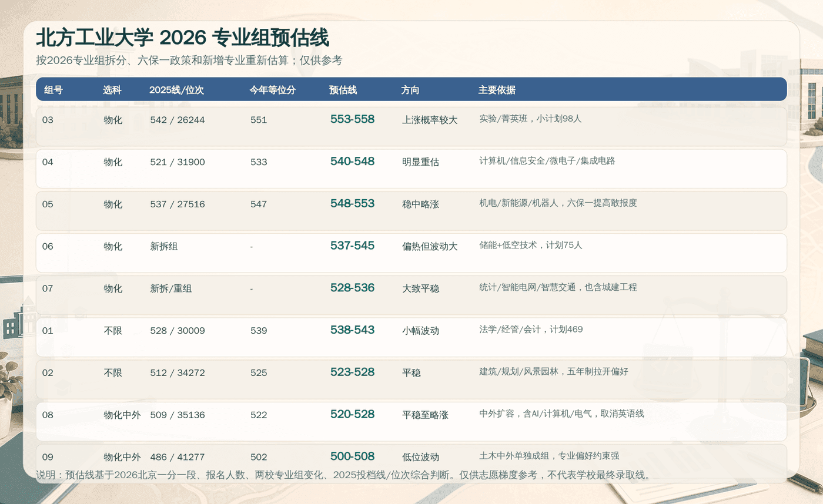Click 平稳至略涨 direction text

click(x=425, y=415)
